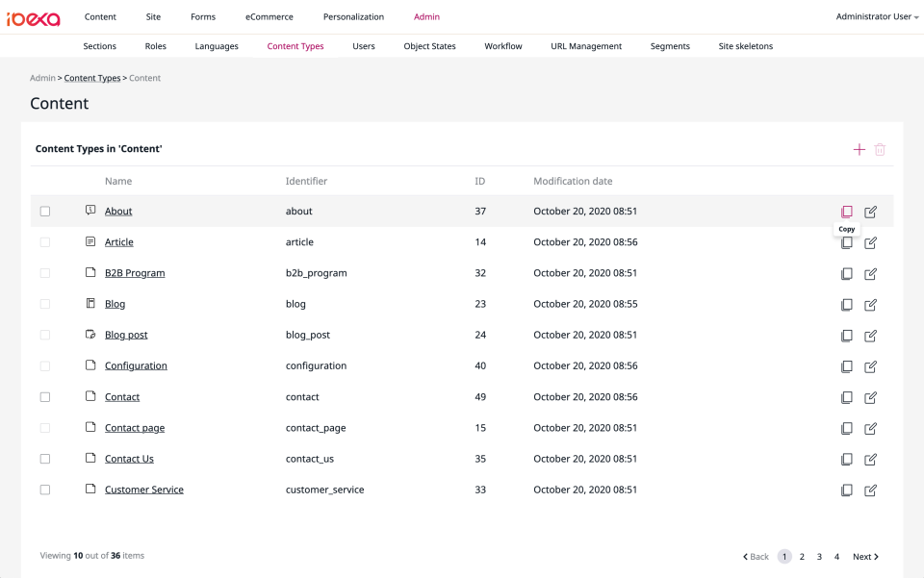Edit the Customer Service content type

pyautogui.click(x=870, y=490)
